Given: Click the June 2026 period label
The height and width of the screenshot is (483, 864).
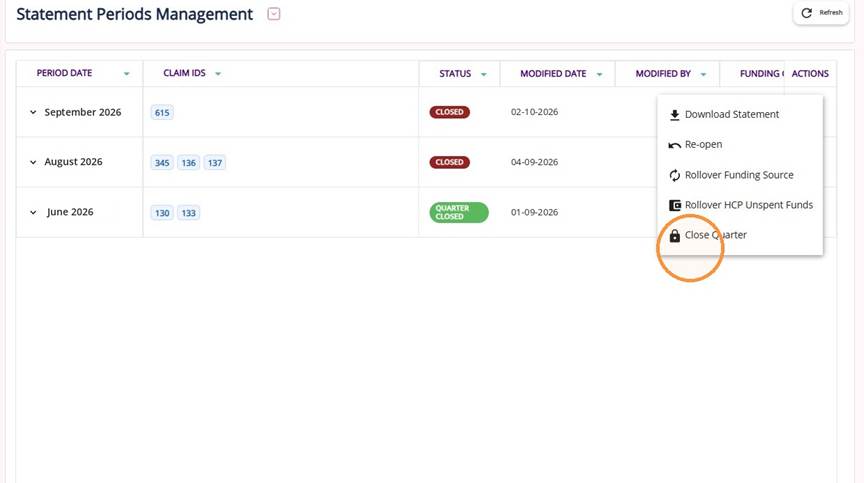Looking at the screenshot, I should [x=70, y=212].
